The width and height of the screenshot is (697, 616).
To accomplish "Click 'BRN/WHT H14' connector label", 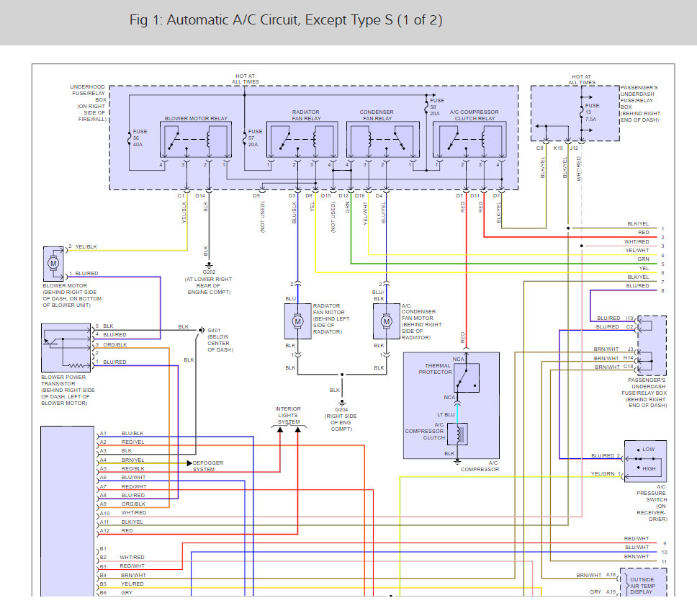I will 613,358.
